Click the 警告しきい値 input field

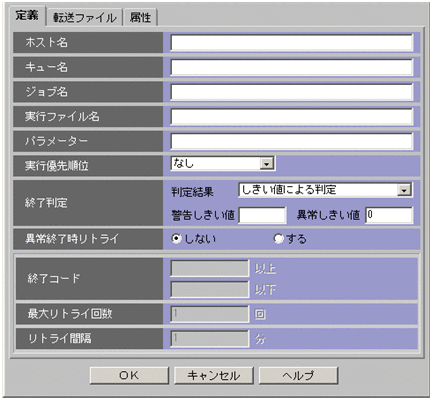(x=262, y=215)
